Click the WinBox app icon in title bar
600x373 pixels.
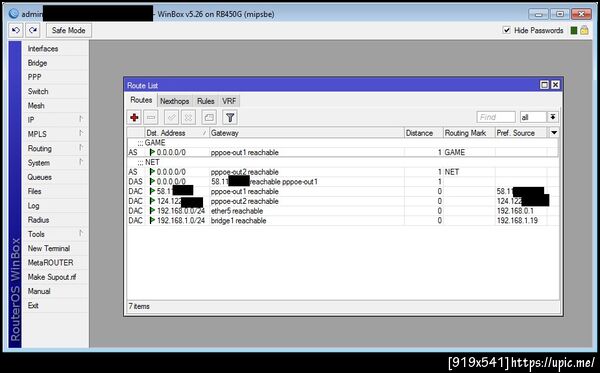[x=14, y=14]
